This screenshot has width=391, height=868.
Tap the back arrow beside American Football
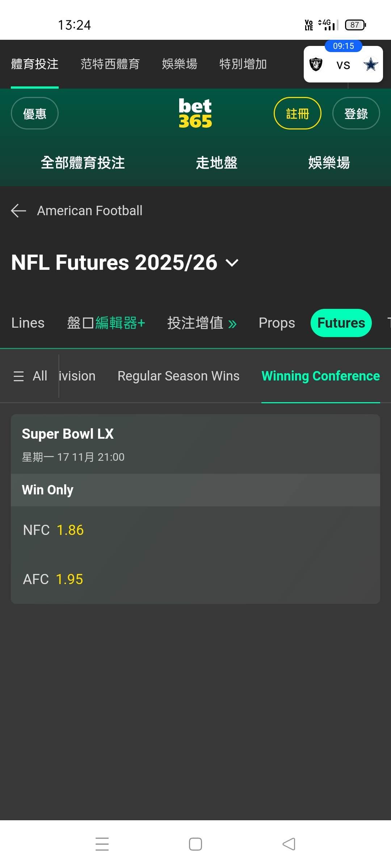coord(18,210)
